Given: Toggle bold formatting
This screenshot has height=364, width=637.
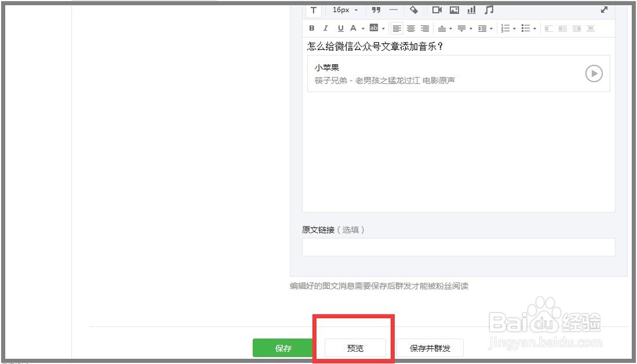Looking at the screenshot, I should click(x=311, y=28).
